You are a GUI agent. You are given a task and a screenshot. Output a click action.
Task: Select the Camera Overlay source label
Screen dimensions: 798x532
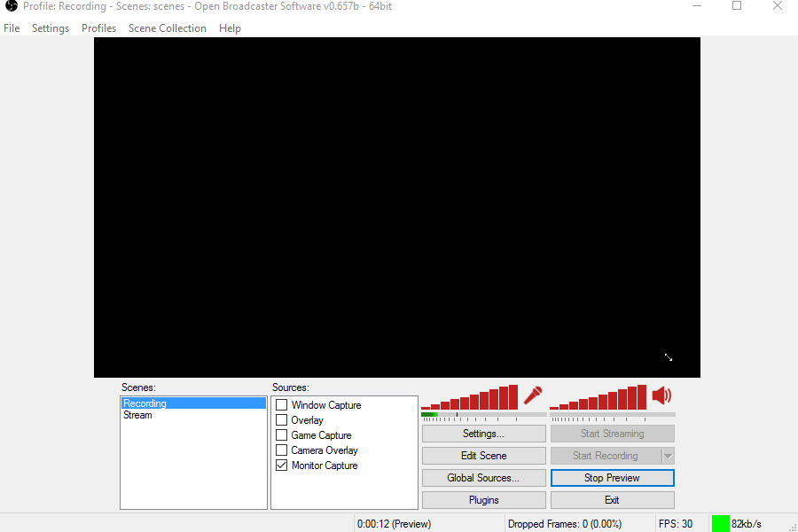(325, 450)
